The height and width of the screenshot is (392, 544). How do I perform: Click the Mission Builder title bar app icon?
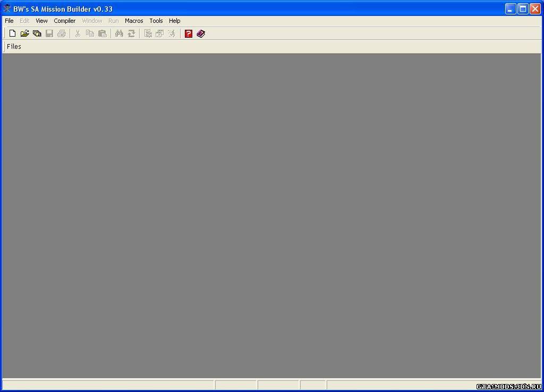[6, 8]
